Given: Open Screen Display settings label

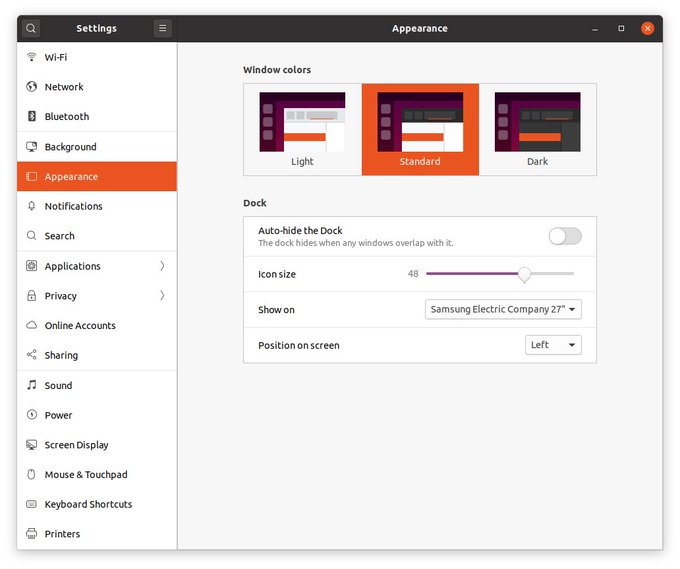Looking at the screenshot, I should click(76, 445).
